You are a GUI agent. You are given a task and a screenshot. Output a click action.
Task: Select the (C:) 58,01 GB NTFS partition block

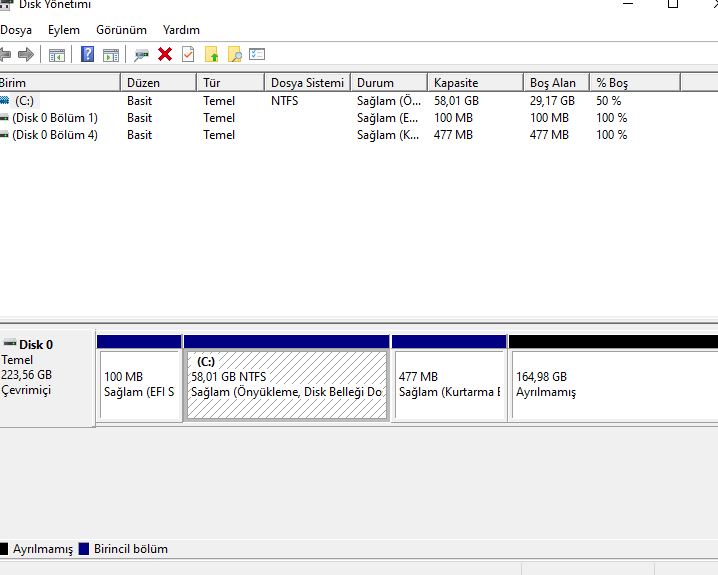(287, 378)
